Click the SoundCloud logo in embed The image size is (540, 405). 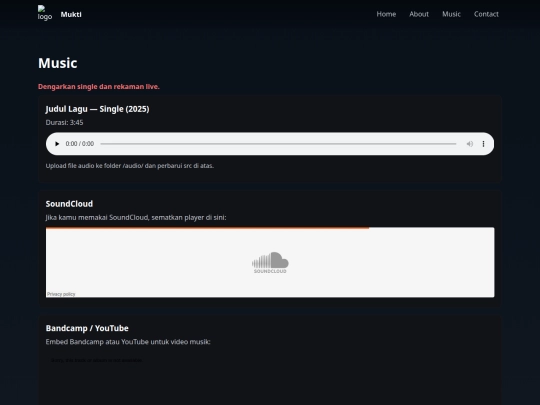coord(270,262)
